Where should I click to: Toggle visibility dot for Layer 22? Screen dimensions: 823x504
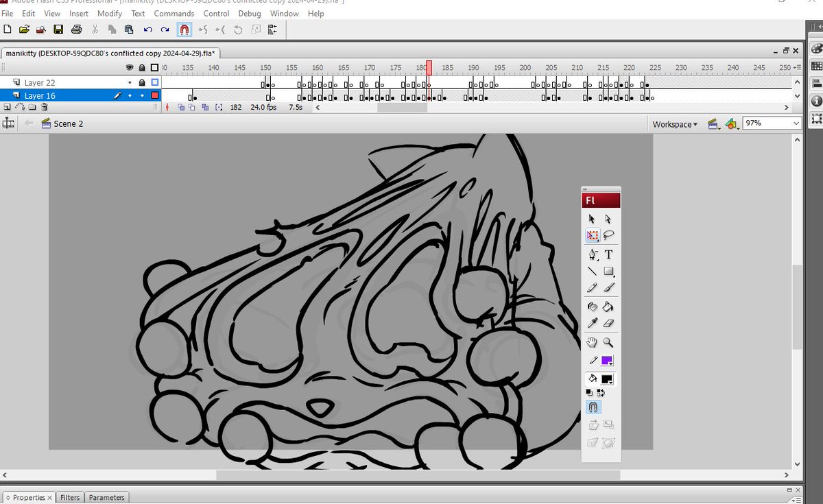[130, 83]
